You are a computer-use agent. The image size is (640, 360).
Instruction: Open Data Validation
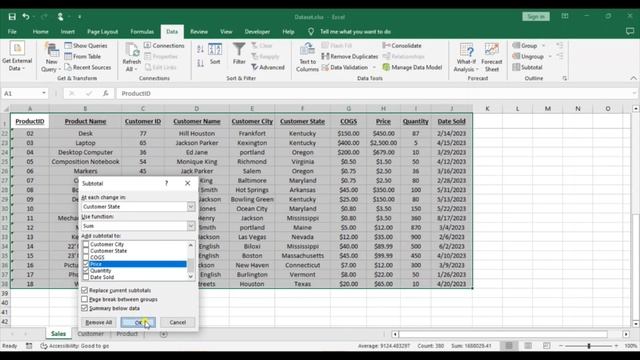point(345,67)
